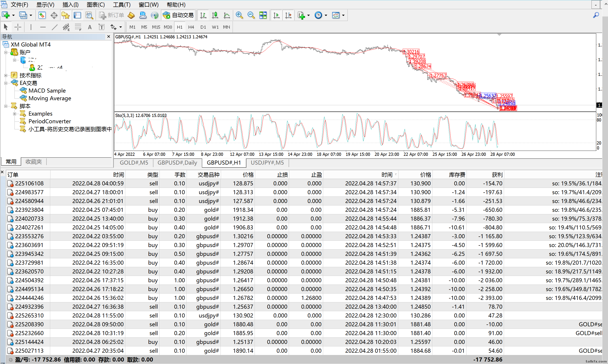Toggle the Navigator panel star-folder icon
This screenshot has width=608, height=364.
tap(66, 15)
